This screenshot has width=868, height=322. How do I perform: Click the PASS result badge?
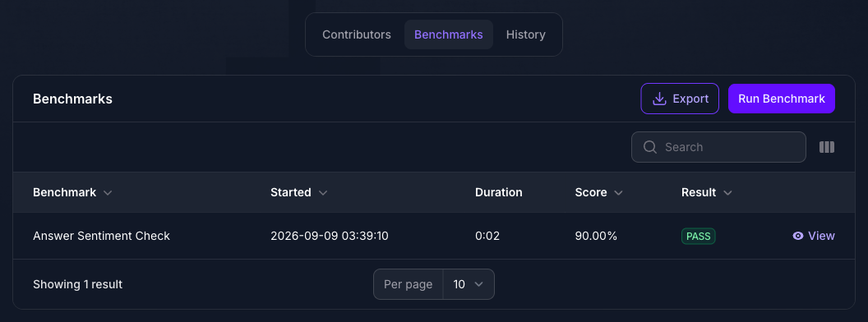tap(698, 237)
